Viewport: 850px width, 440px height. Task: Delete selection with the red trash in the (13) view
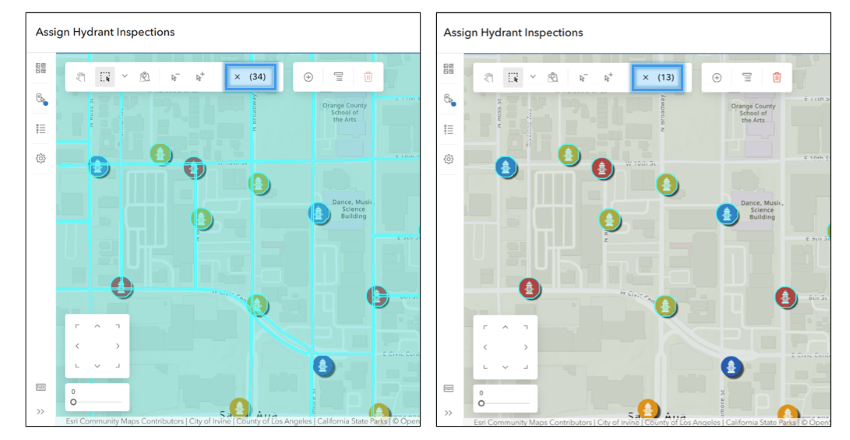[x=776, y=77]
